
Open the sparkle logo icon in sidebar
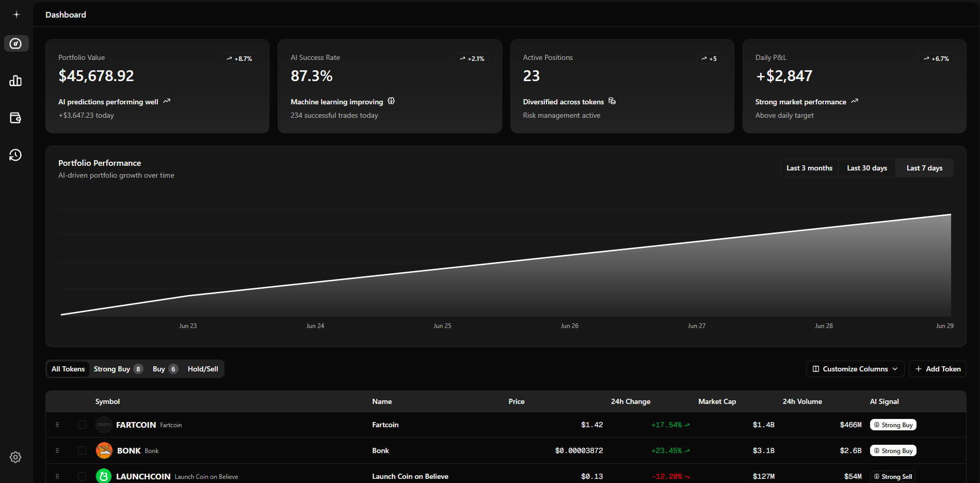(x=16, y=14)
